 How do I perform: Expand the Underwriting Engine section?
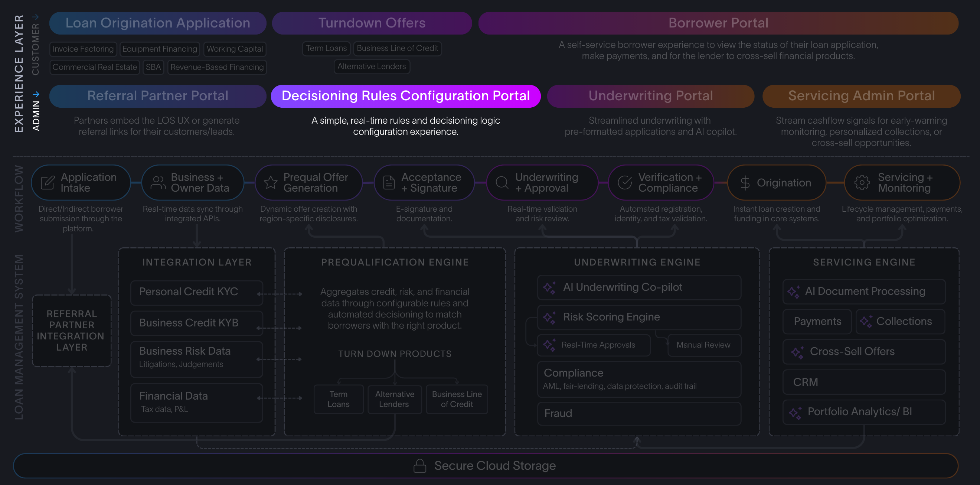click(637, 262)
